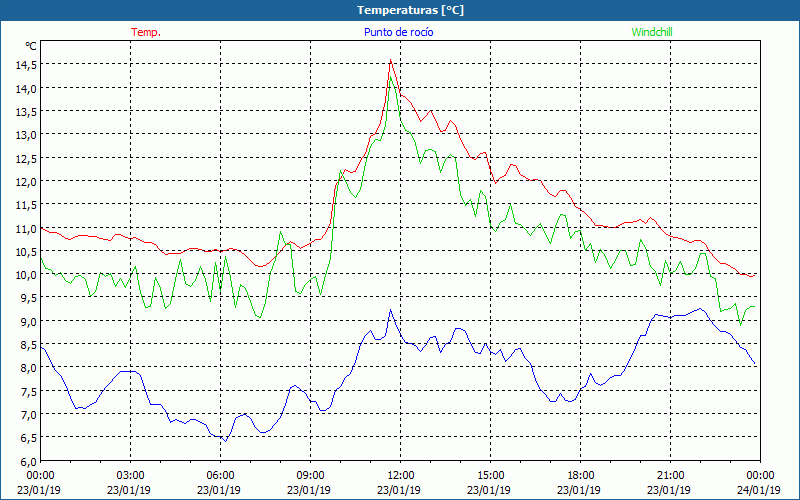Click the 12:00 time axis label
800x500 pixels.
401,475
